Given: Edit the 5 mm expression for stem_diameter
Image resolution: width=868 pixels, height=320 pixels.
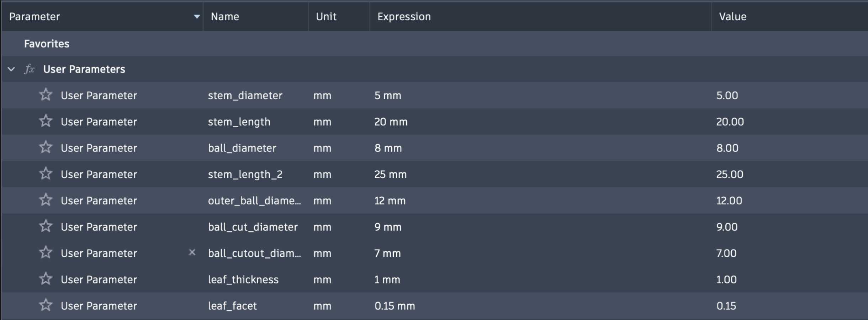Looking at the screenshot, I should click(x=388, y=95).
